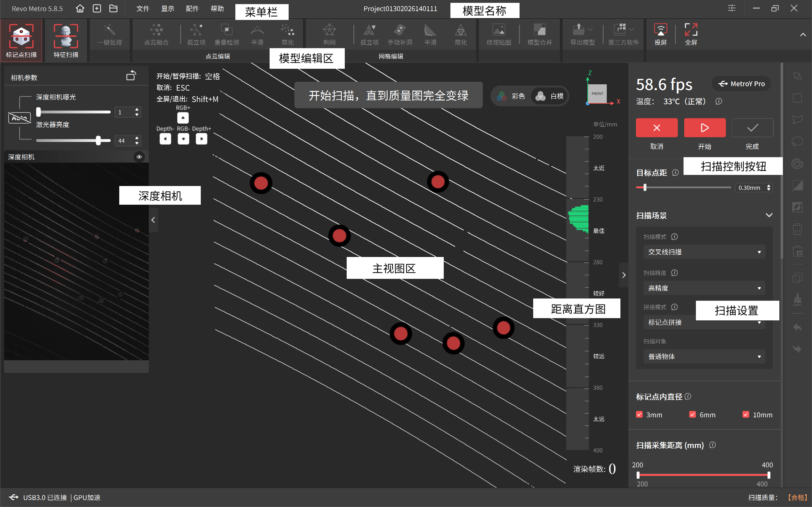Uncheck the 3mm marker diameter checkbox
The height and width of the screenshot is (507, 812).
coord(639,414)
